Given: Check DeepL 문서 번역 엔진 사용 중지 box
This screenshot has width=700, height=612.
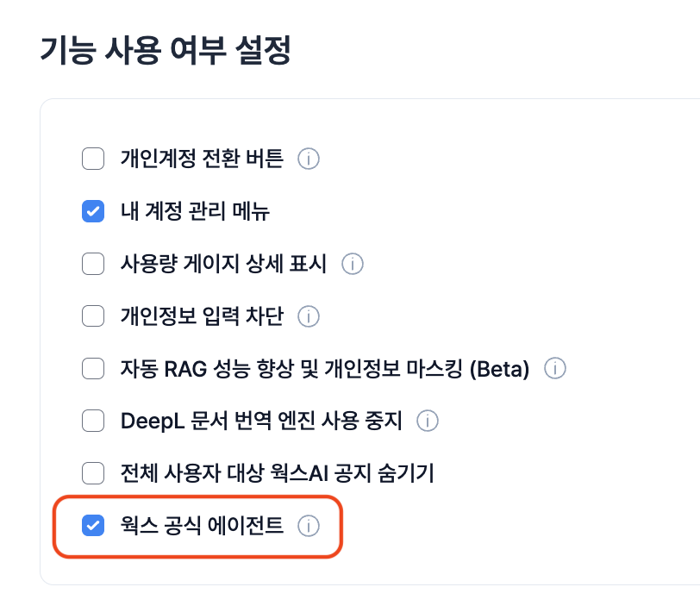Looking at the screenshot, I should coord(93,421).
